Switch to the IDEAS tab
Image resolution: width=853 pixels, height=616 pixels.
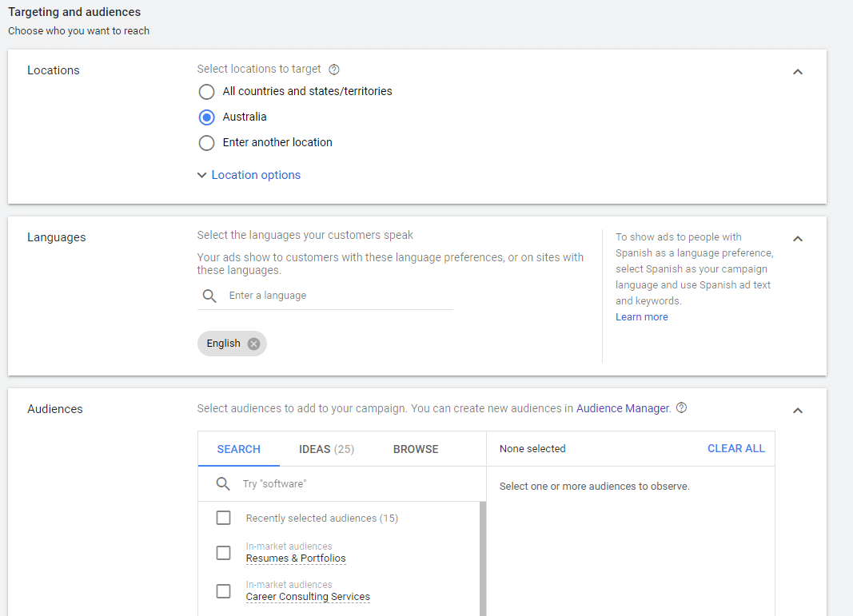click(x=326, y=449)
